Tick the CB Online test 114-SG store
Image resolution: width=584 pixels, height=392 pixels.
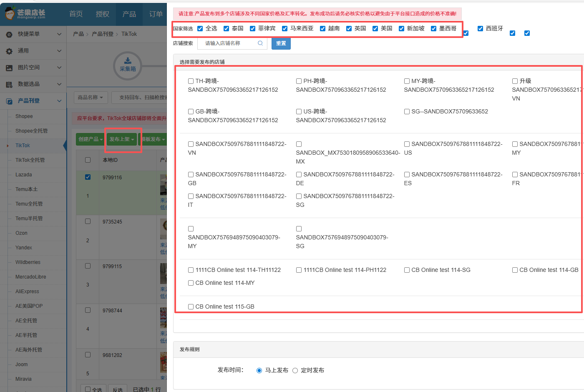[407, 270]
